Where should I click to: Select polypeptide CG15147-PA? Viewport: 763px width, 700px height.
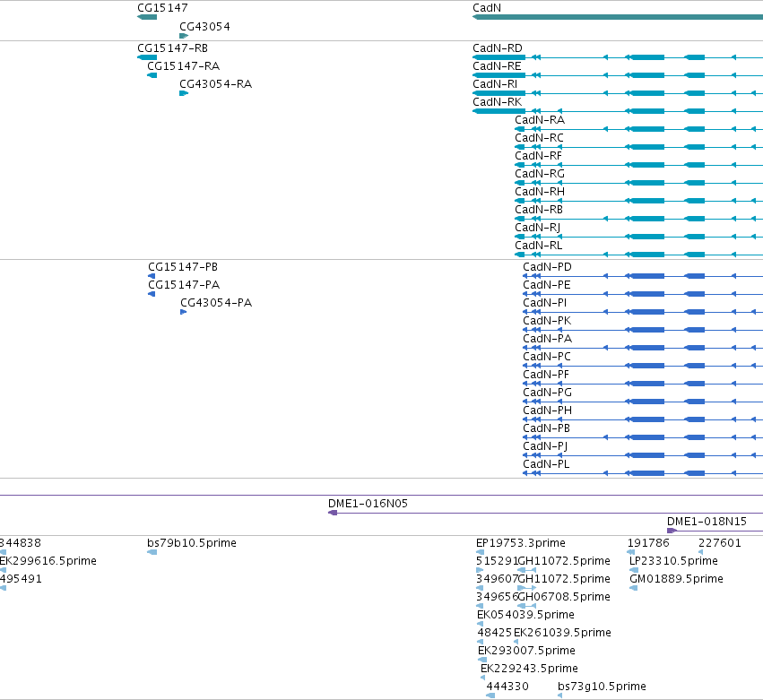184,285
